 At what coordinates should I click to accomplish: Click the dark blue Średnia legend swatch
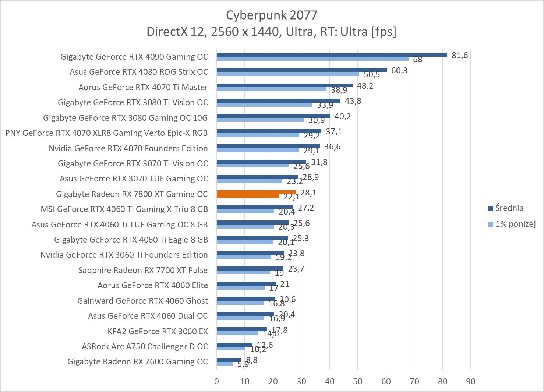click(490, 208)
